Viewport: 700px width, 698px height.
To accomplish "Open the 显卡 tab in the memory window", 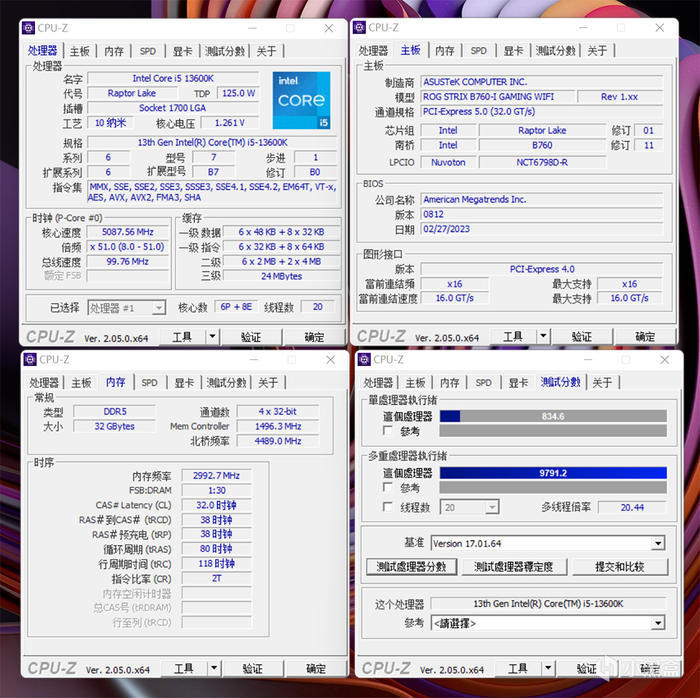I will pos(183,383).
